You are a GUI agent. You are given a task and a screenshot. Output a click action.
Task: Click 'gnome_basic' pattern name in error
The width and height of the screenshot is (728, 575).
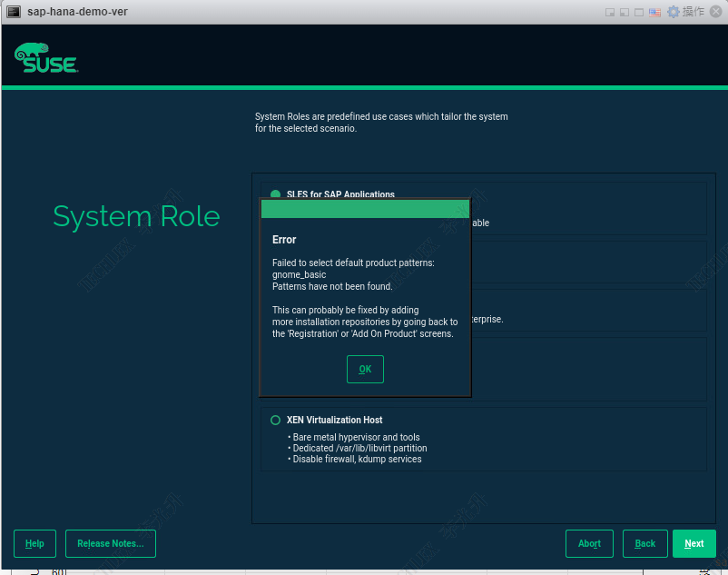[x=299, y=274]
